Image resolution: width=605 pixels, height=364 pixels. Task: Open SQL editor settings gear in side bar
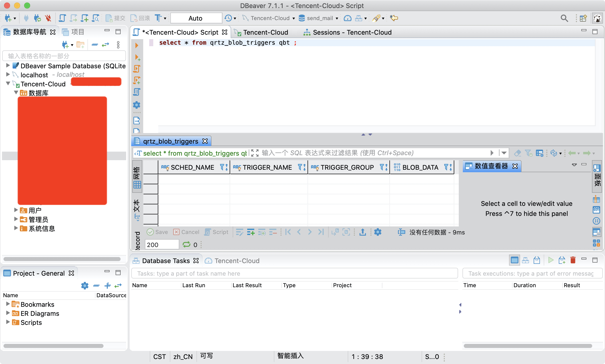[x=137, y=105]
